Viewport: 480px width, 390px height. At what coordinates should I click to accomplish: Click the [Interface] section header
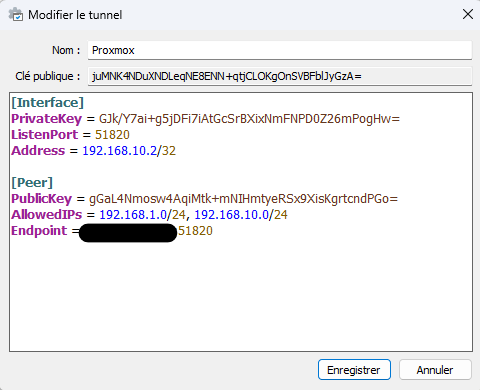47,103
